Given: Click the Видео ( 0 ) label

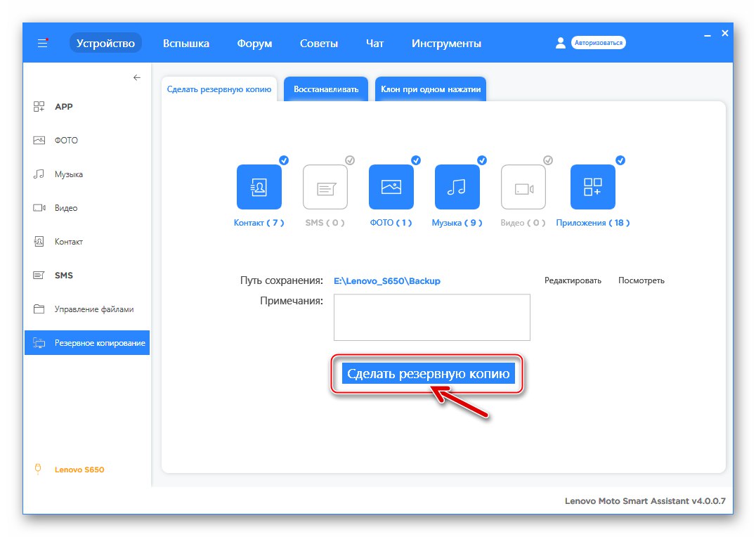Looking at the screenshot, I should [x=523, y=223].
